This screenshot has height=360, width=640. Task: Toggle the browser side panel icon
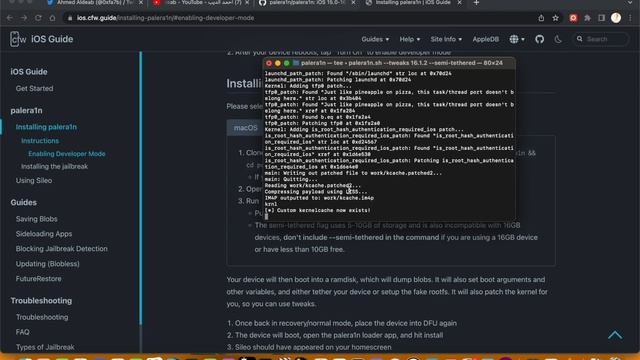point(602,18)
